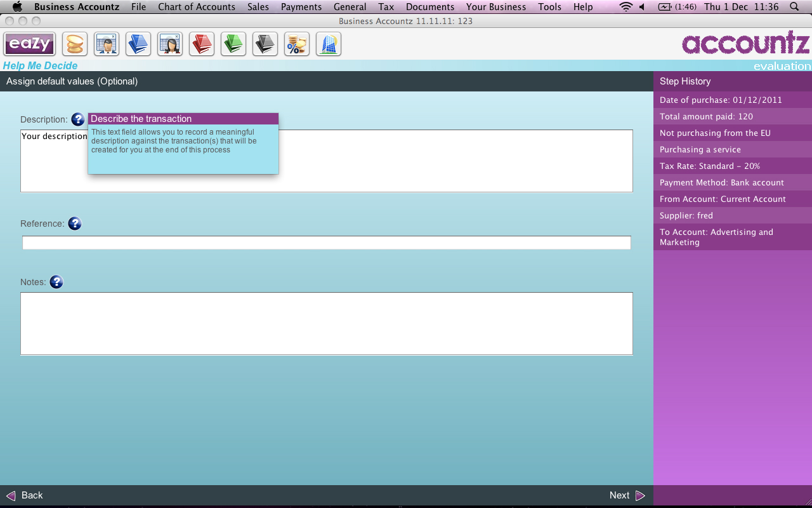Click the menu bar clock Thu 1 Dec 11:36
This screenshot has height=508, width=812.
point(741,7)
